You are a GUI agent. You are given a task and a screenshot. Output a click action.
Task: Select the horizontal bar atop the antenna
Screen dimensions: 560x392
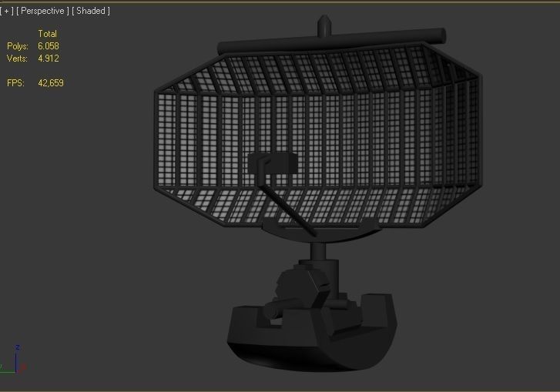331,42
